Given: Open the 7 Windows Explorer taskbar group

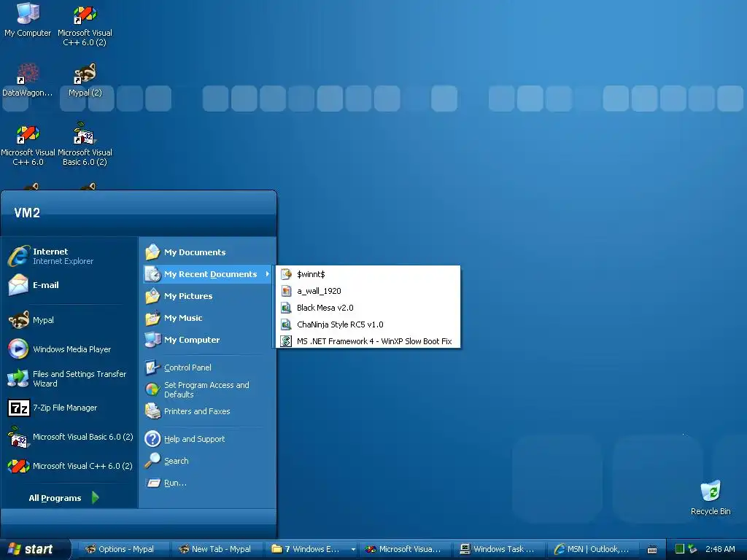Looking at the screenshot, I should coord(311,550).
